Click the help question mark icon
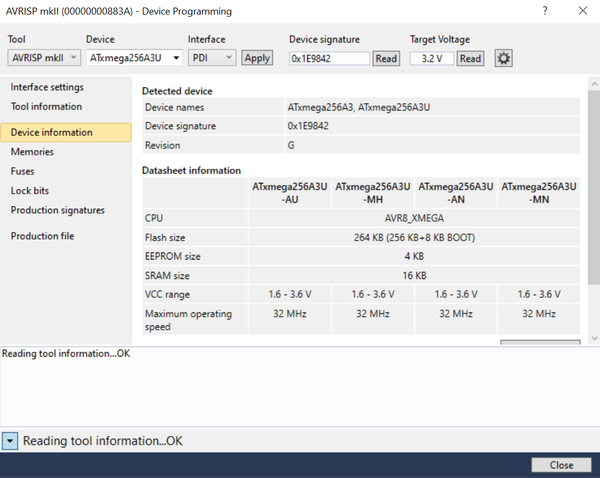Screen dimensions: 600x478 pyautogui.click(x=545, y=11)
